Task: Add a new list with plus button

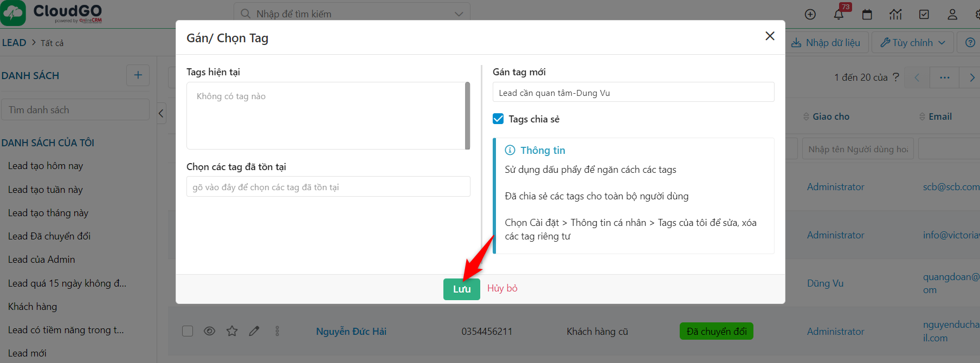Action: pyautogui.click(x=138, y=75)
